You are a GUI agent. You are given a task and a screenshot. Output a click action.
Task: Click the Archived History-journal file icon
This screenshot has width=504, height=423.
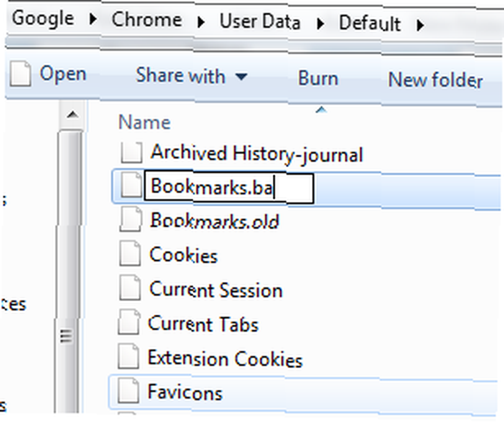131,152
